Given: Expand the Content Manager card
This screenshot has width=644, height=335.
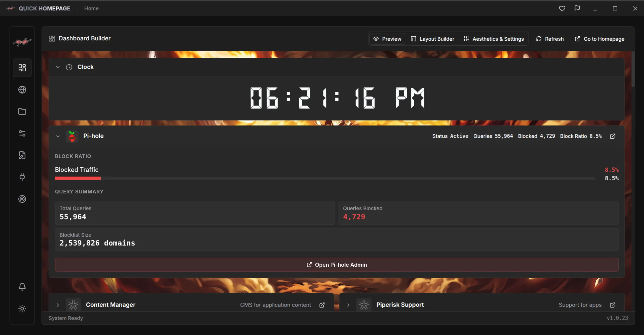Looking at the screenshot, I should click(x=58, y=305).
